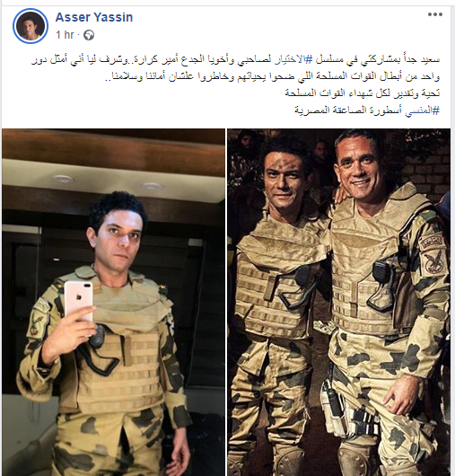Open the right photo of two soldiers
Image resolution: width=455 pixels, height=476 pixels.
click(339, 302)
